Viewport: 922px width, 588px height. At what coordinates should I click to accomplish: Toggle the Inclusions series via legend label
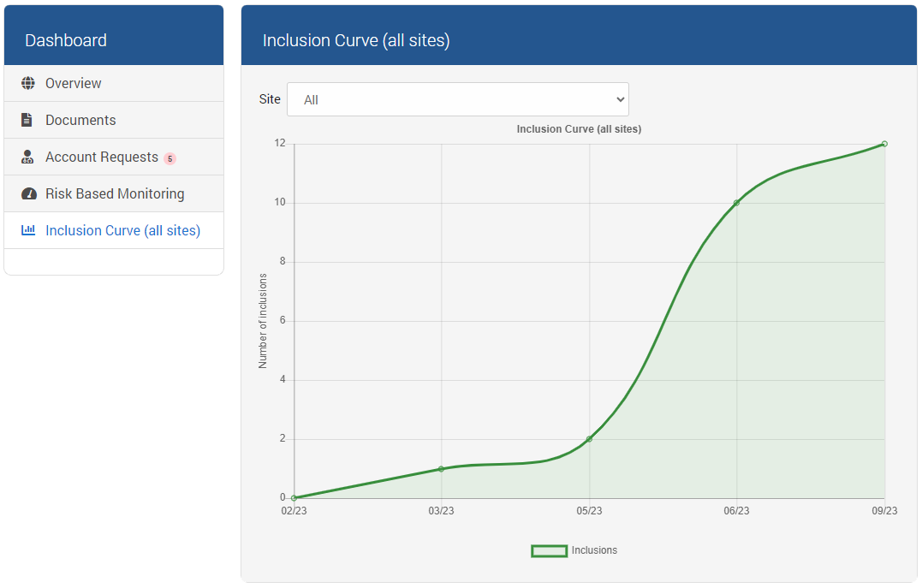click(x=594, y=550)
